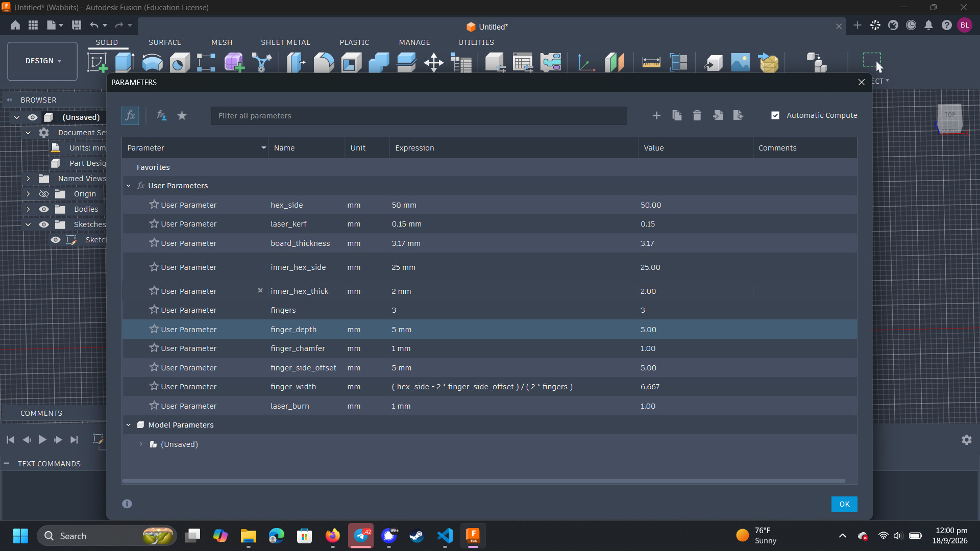
Task: Show favorites with the star filter icon
Action: coord(182,116)
